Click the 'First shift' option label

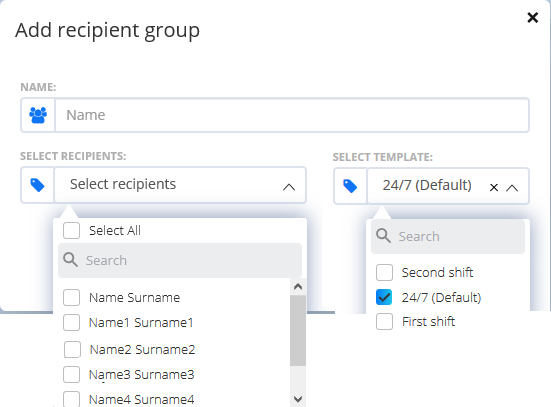(x=428, y=322)
